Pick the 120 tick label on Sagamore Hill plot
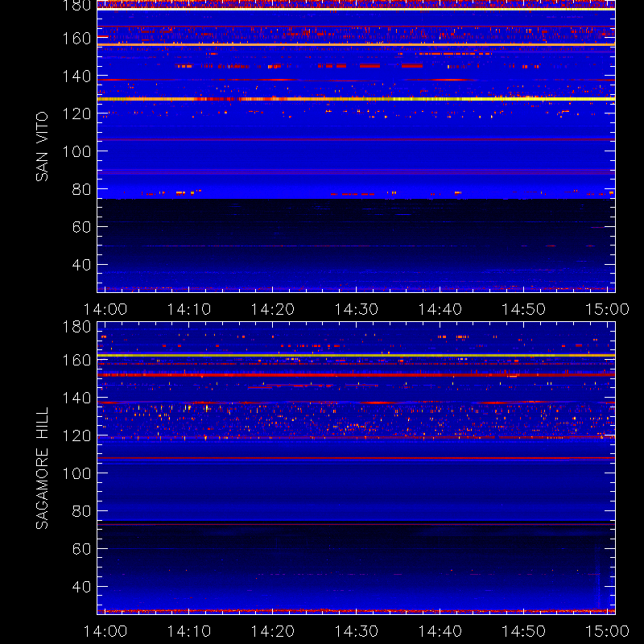Screen dimensions: 644x644 pos(76,436)
